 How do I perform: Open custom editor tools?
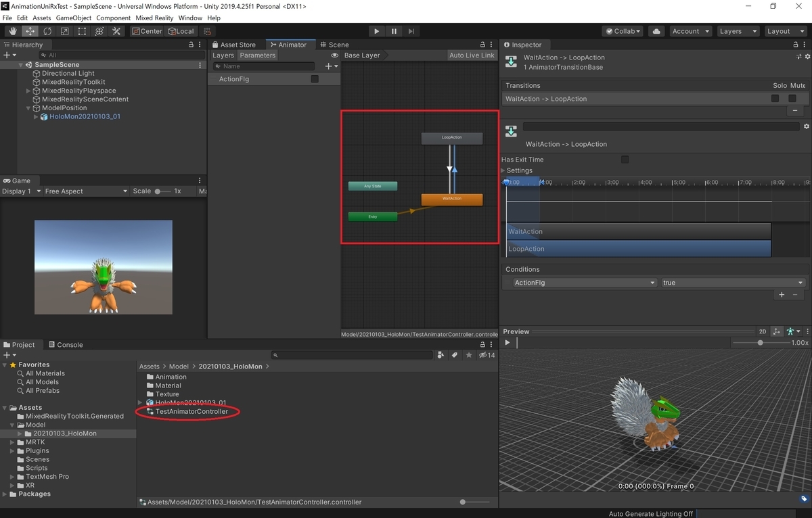(x=116, y=31)
